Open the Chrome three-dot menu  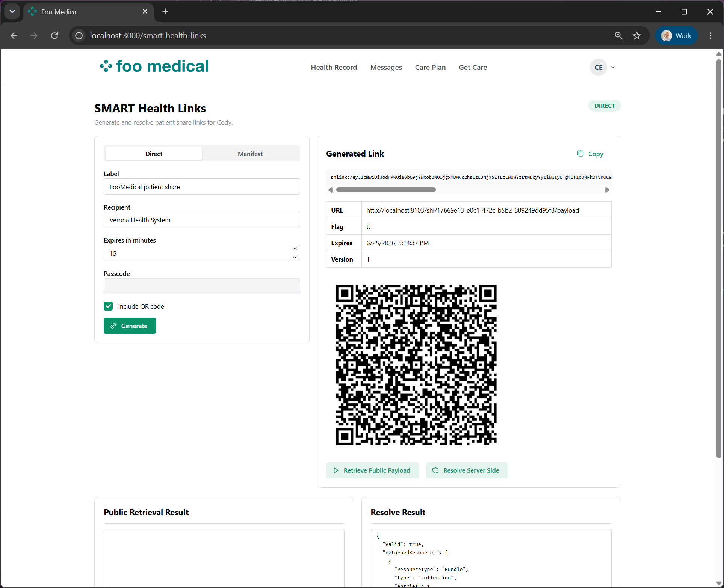coord(710,36)
